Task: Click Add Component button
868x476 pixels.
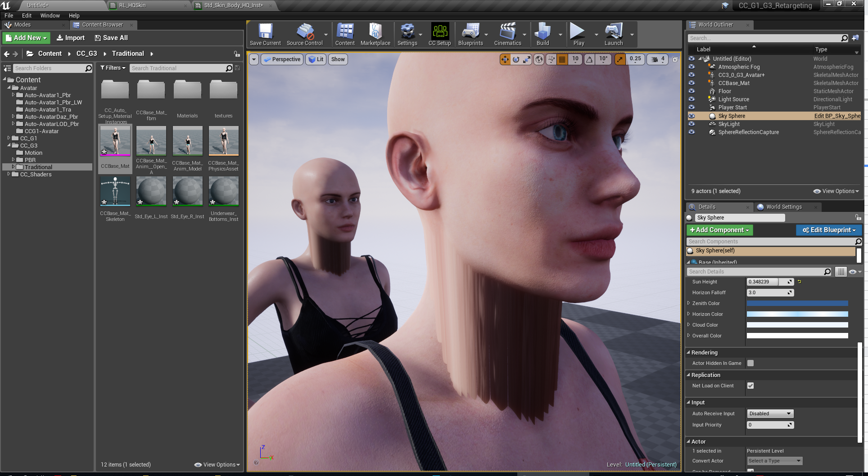Action: 719,230
